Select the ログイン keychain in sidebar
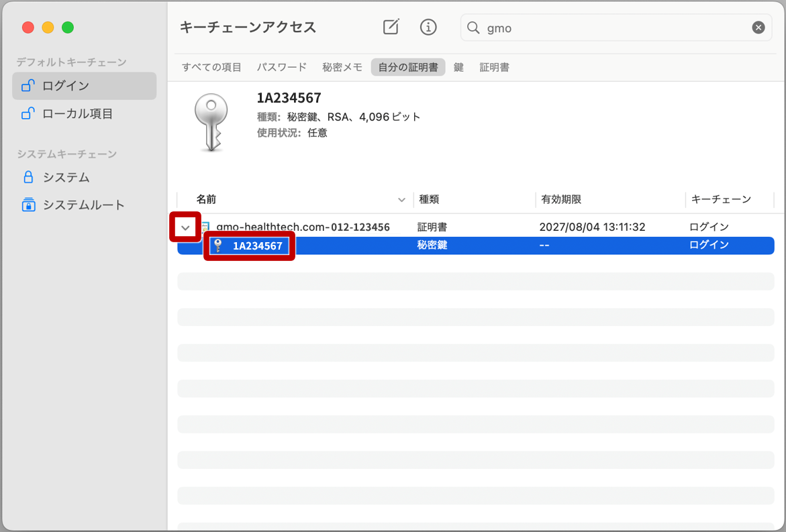The width and height of the screenshot is (786, 532). click(x=84, y=86)
